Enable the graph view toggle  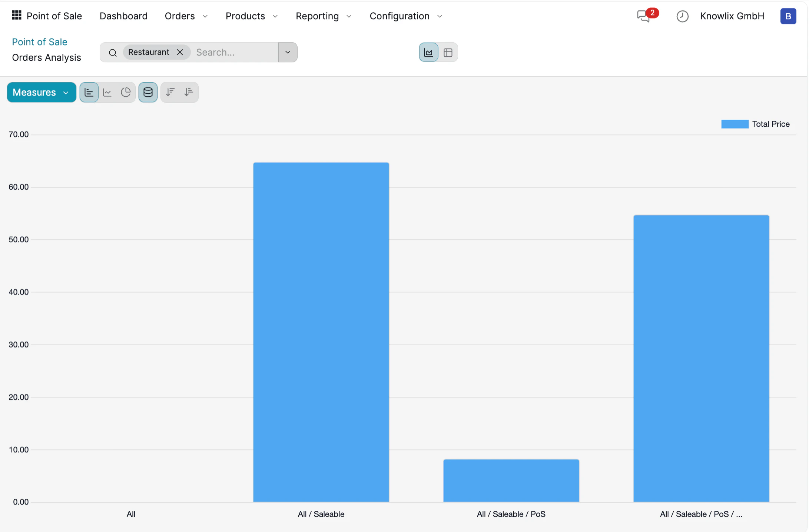click(428, 52)
